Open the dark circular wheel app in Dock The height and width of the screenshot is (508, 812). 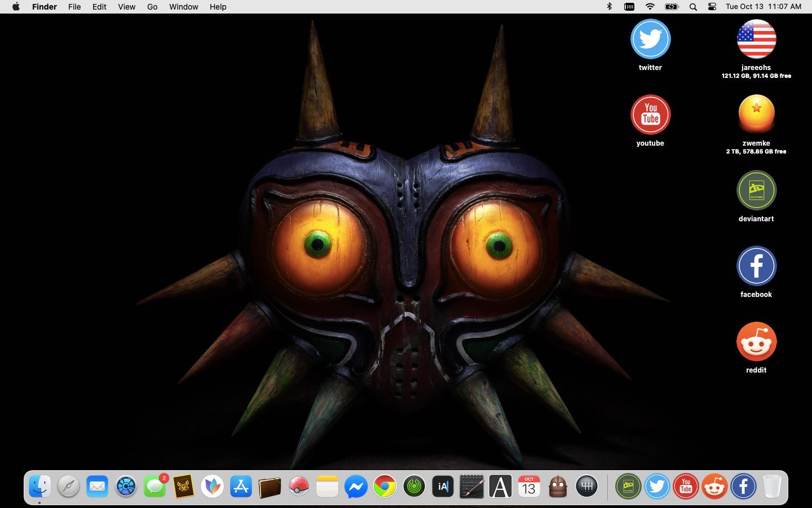coord(126,486)
